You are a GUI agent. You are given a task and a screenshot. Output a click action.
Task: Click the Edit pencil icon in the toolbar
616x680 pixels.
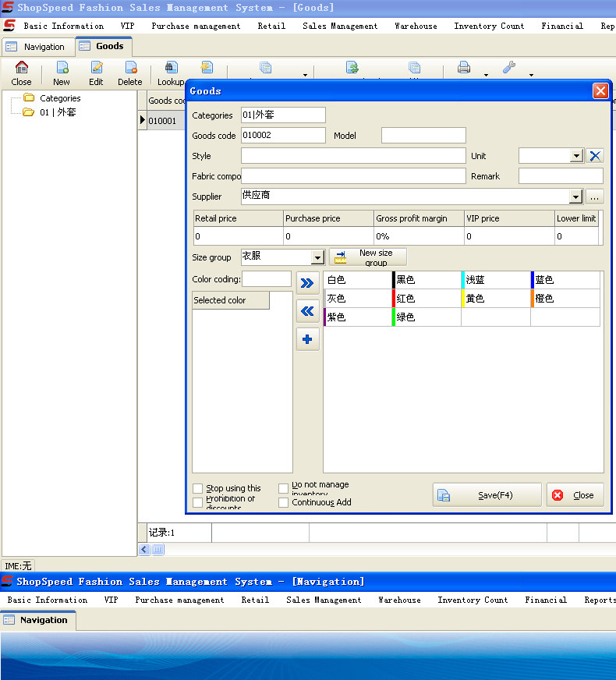click(96, 68)
